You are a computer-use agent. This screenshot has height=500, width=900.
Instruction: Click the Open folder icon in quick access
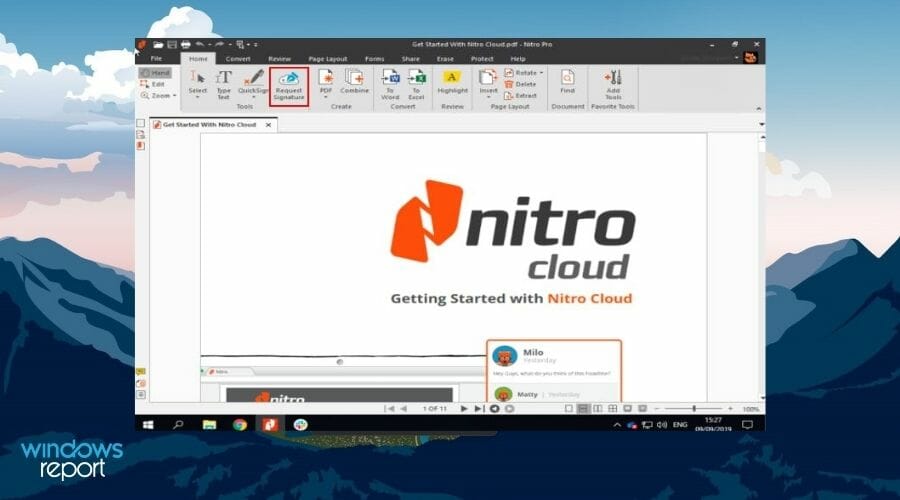[x=158, y=44]
